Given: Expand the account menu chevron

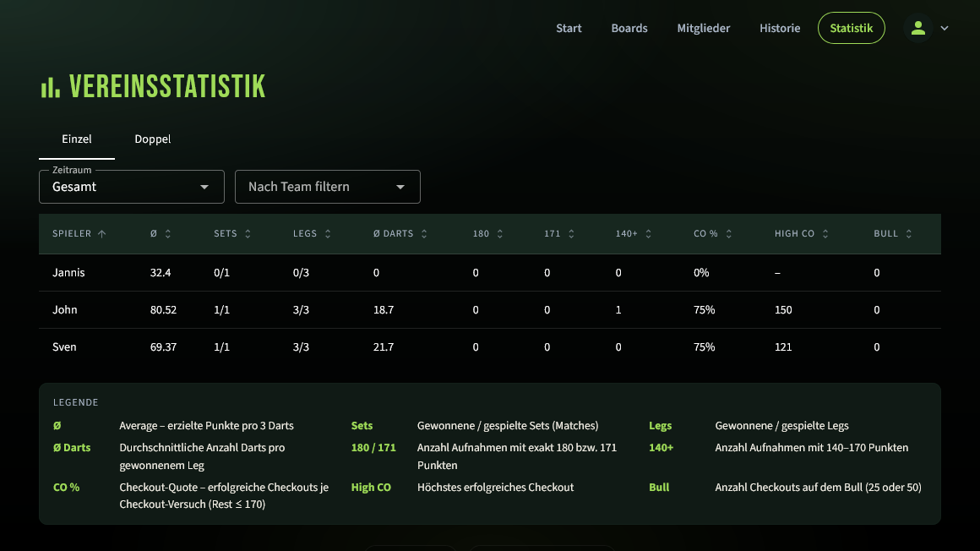Looking at the screenshot, I should [x=945, y=28].
